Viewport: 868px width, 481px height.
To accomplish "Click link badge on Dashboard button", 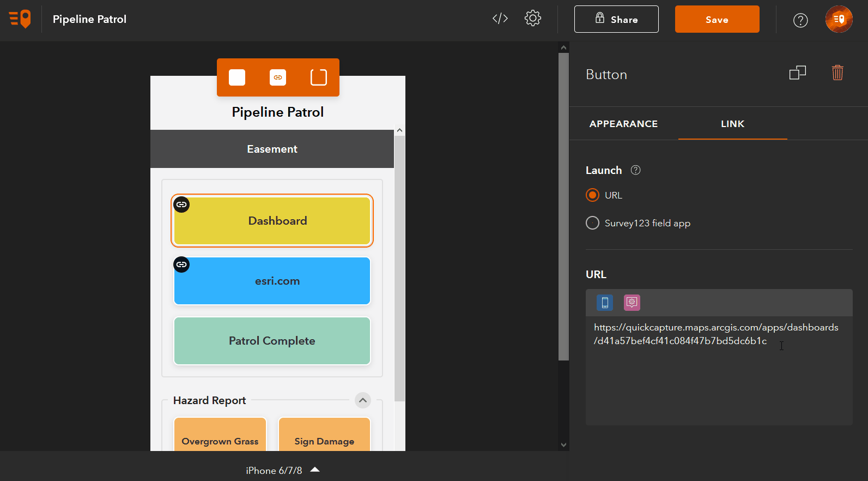I will (x=181, y=205).
